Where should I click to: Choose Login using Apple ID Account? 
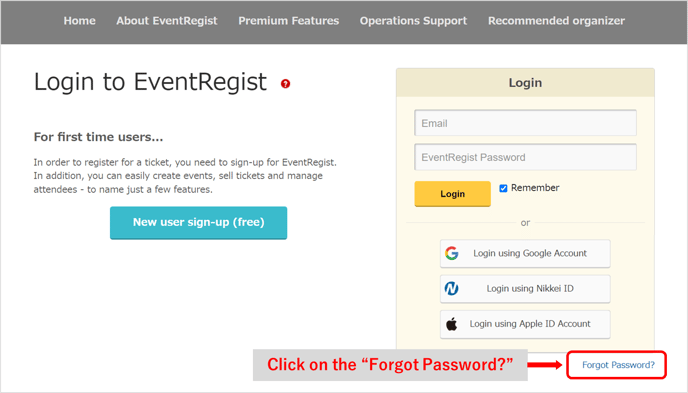point(525,324)
